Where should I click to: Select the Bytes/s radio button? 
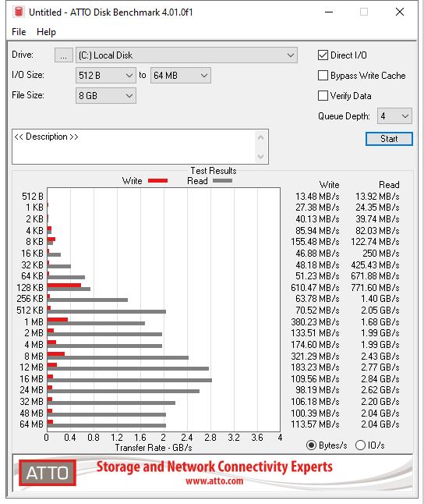[x=311, y=445]
